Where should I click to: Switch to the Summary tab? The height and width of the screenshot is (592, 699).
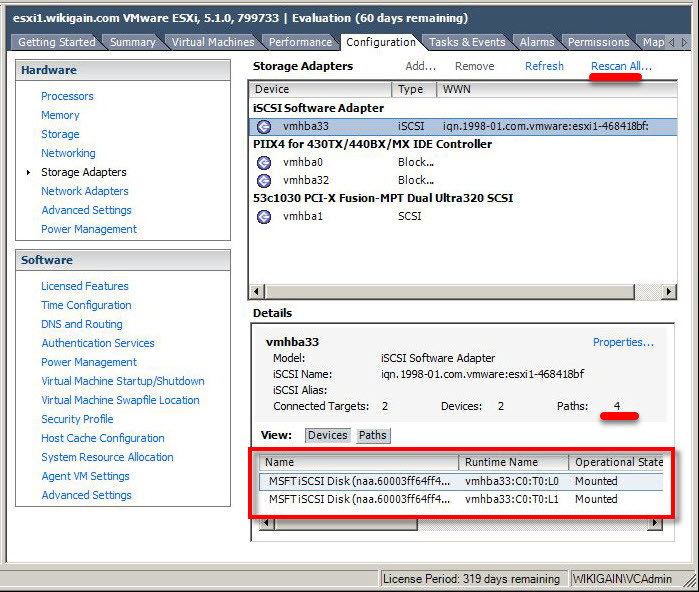point(132,42)
